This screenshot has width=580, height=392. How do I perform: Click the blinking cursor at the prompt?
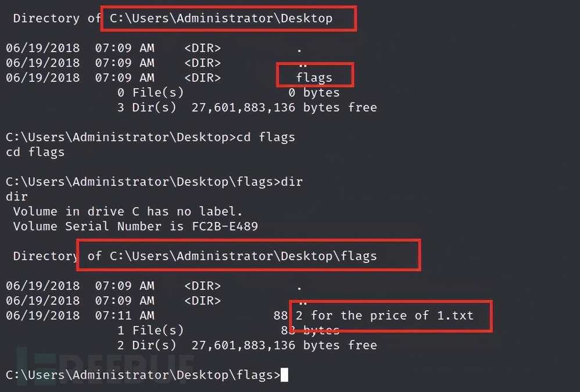click(284, 375)
